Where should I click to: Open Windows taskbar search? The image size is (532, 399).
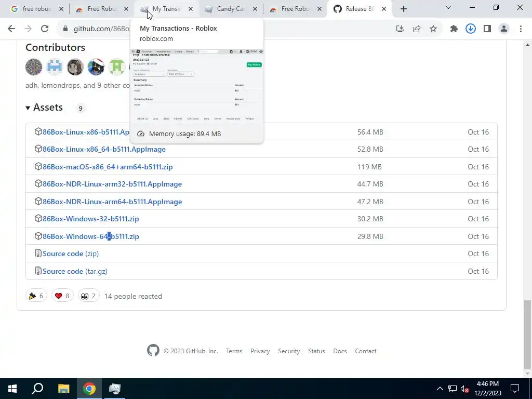pos(37,389)
